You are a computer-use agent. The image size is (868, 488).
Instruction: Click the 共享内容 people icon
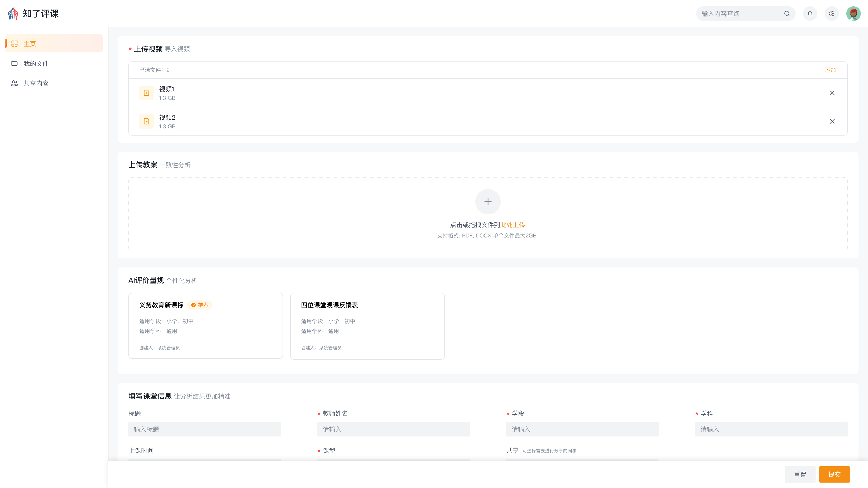14,83
